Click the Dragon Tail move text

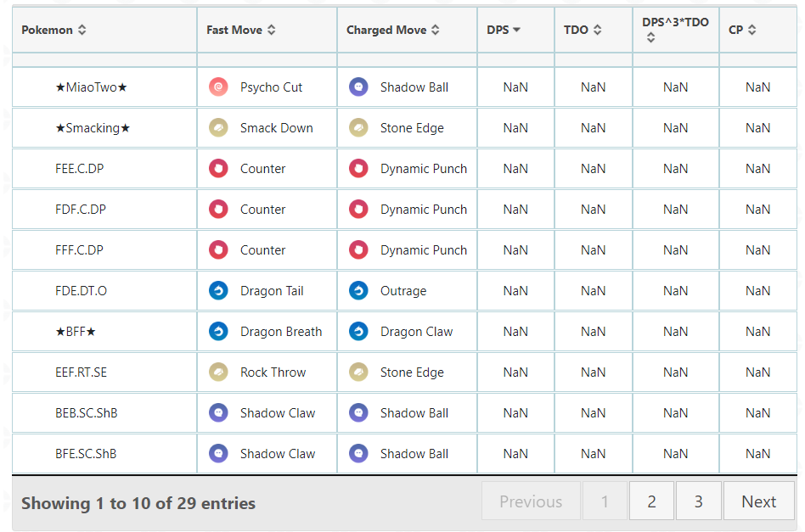coord(272,291)
